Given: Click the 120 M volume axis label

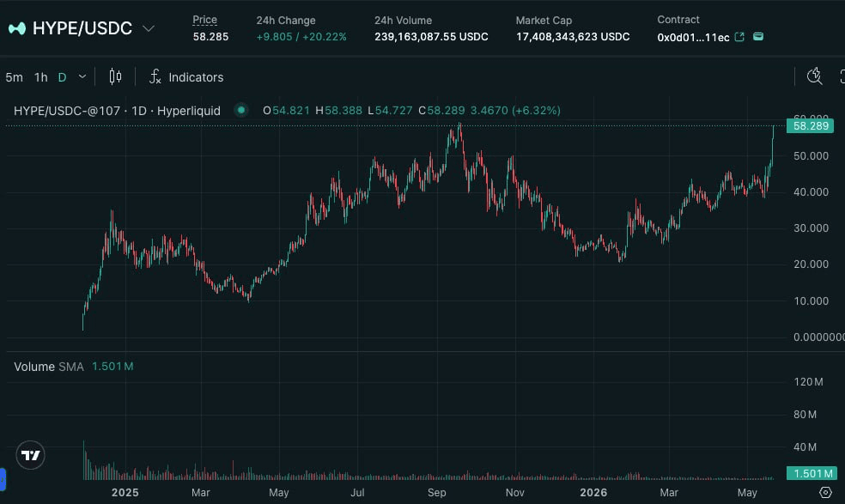Looking at the screenshot, I should click(x=808, y=381).
